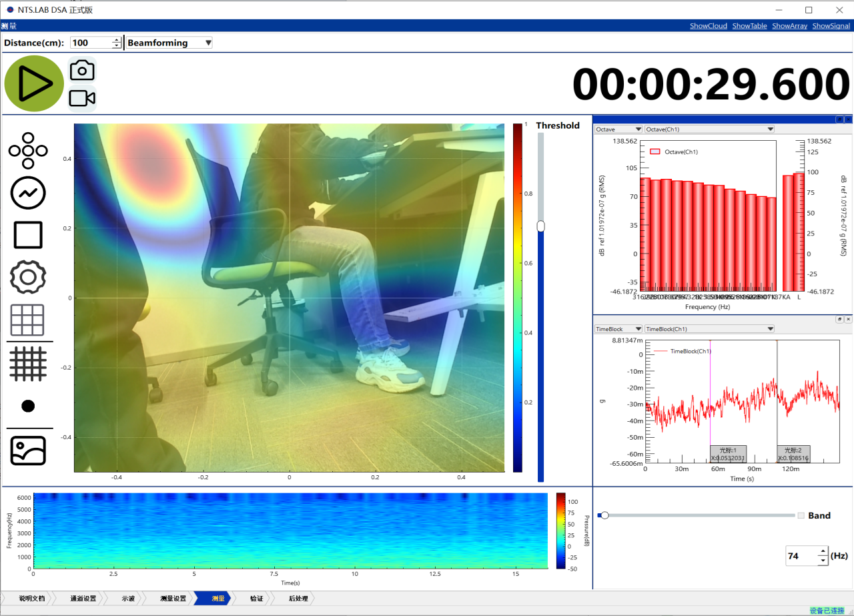
Task: Click the ShowTable link
Action: (749, 26)
